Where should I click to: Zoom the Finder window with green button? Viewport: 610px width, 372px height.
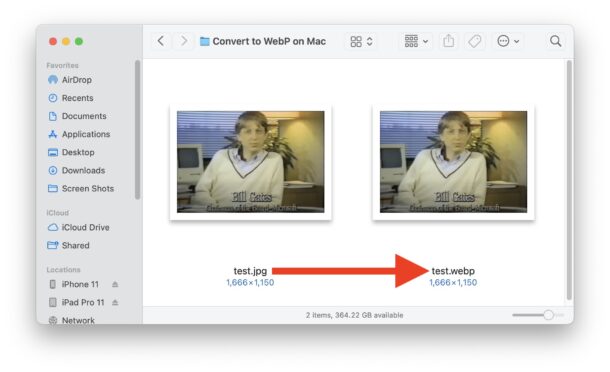click(x=79, y=41)
